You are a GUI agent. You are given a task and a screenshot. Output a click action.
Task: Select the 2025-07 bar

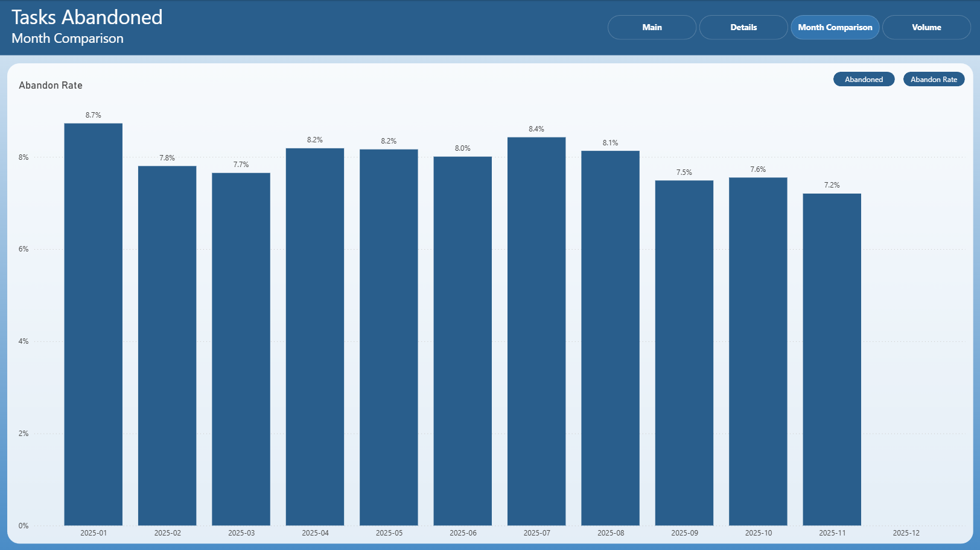536,331
